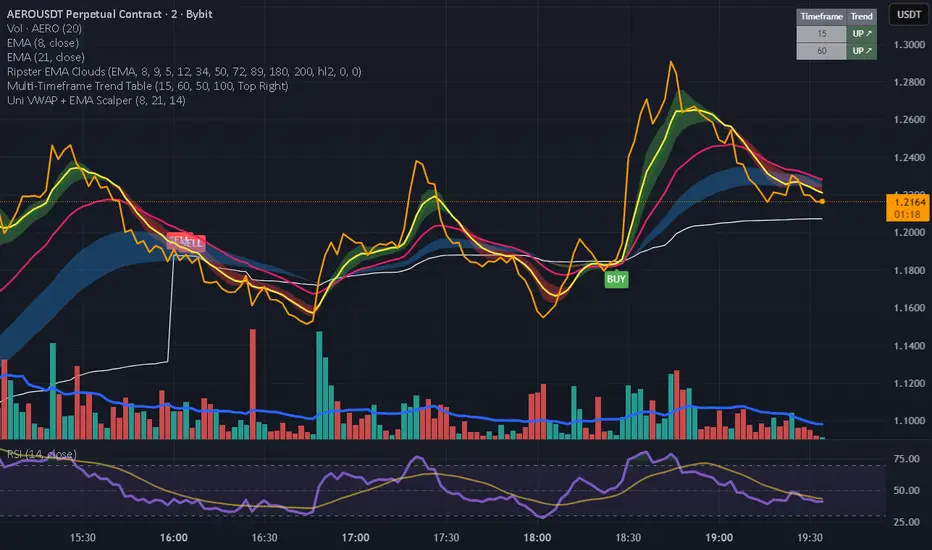Open the Ripster EMA Clouds indicator legend
The image size is (932, 550).
click(x=184, y=71)
